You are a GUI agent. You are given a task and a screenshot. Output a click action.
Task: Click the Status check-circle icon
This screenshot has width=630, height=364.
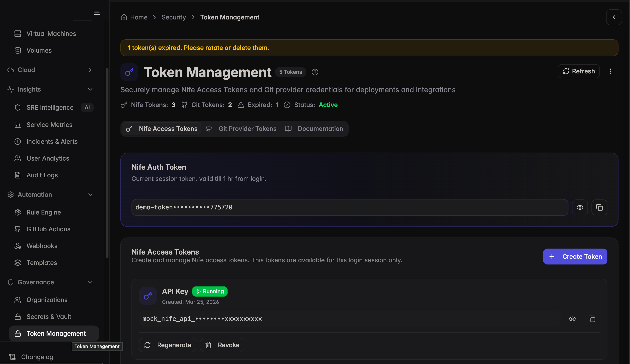tap(287, 105)
